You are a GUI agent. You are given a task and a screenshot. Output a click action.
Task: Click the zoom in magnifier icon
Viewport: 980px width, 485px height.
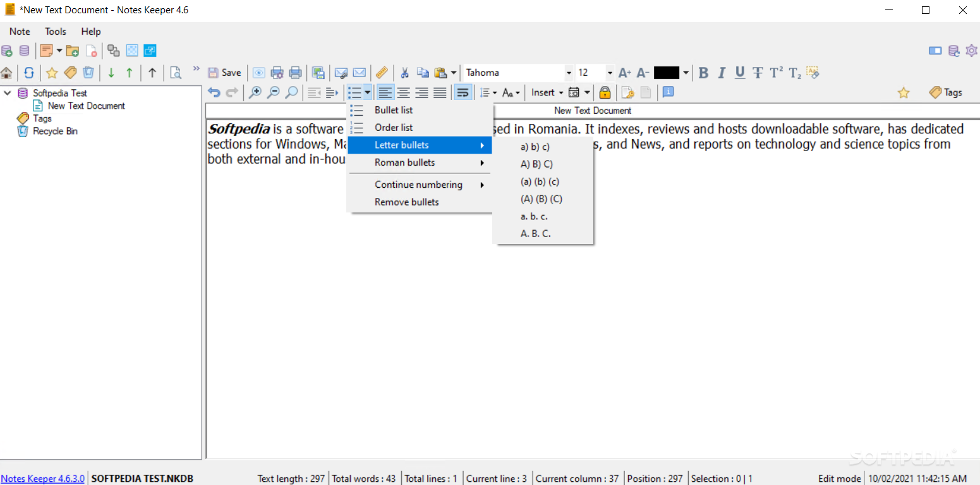tap(255, 92)
